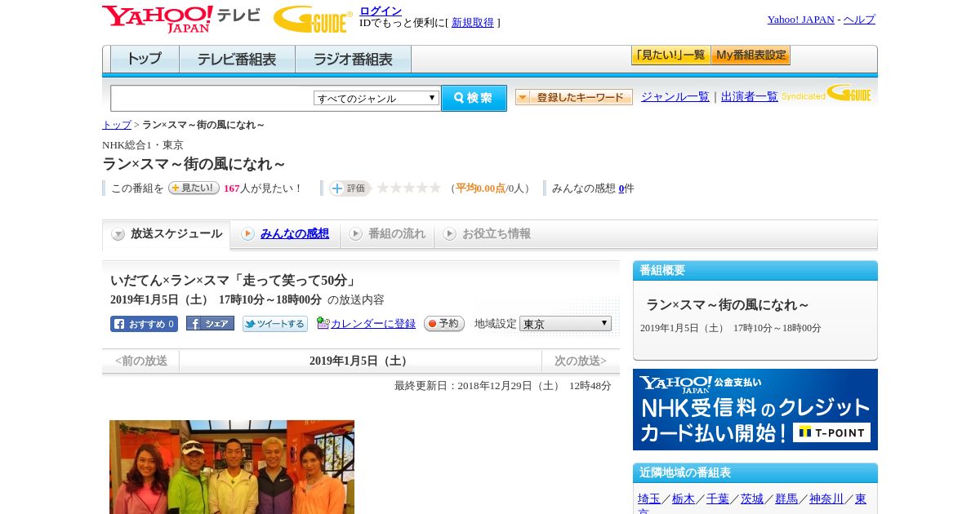
Task: Open the ヘルプ link
Action: [859, 20]
